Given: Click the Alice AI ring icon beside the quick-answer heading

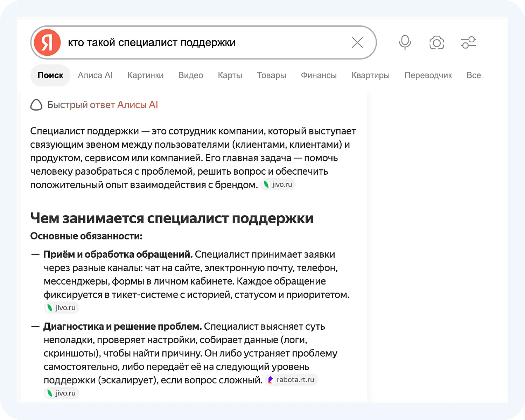Looking at the screenshot, I should click(x=36, y=105).
